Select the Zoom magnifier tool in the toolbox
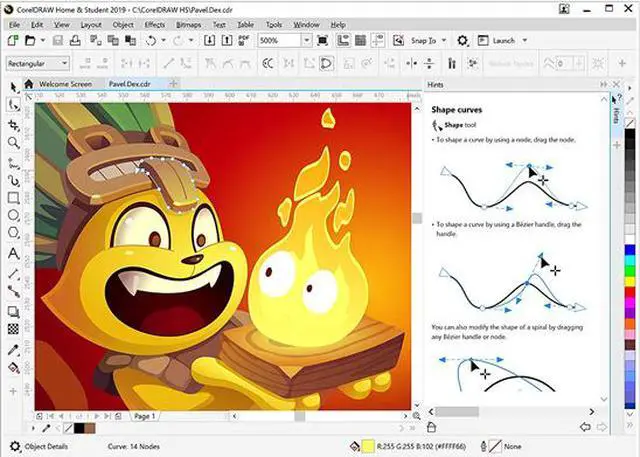The width and height of the screenshot is (640, 457). coord(13,143)
